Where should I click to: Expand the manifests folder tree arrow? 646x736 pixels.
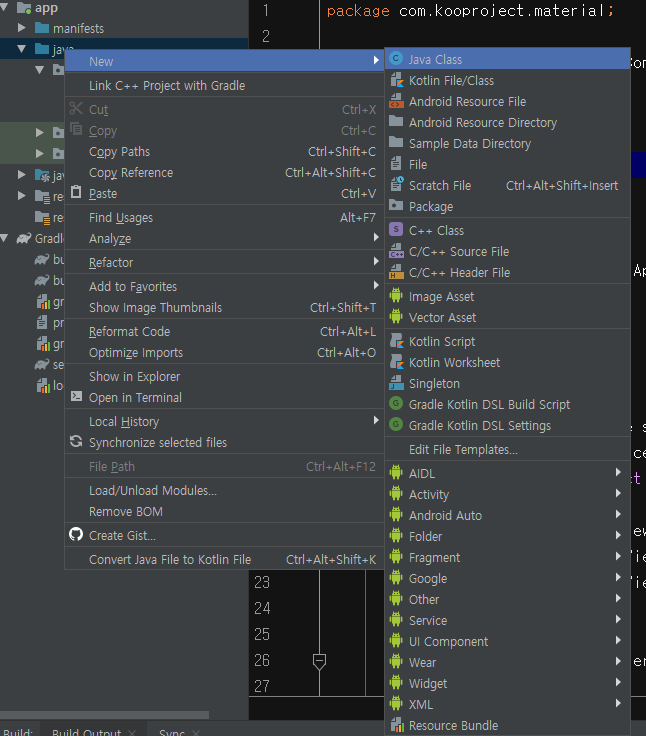pos(21,28)
